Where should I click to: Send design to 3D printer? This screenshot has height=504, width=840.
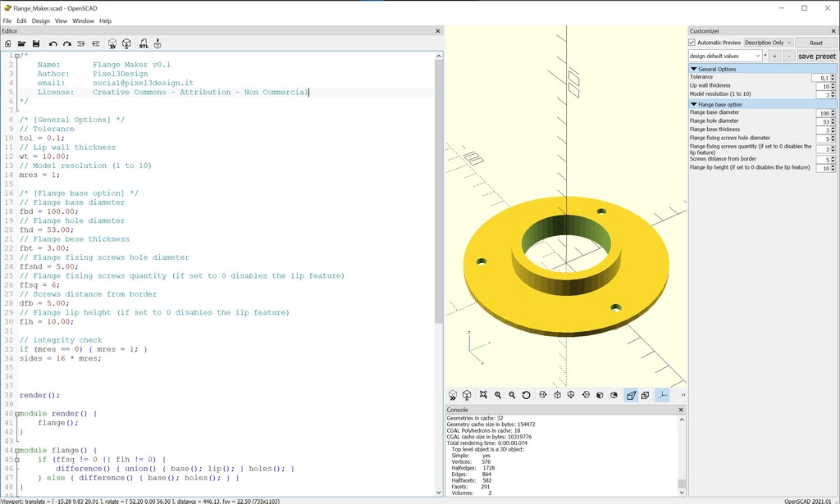tap(157, 44)
